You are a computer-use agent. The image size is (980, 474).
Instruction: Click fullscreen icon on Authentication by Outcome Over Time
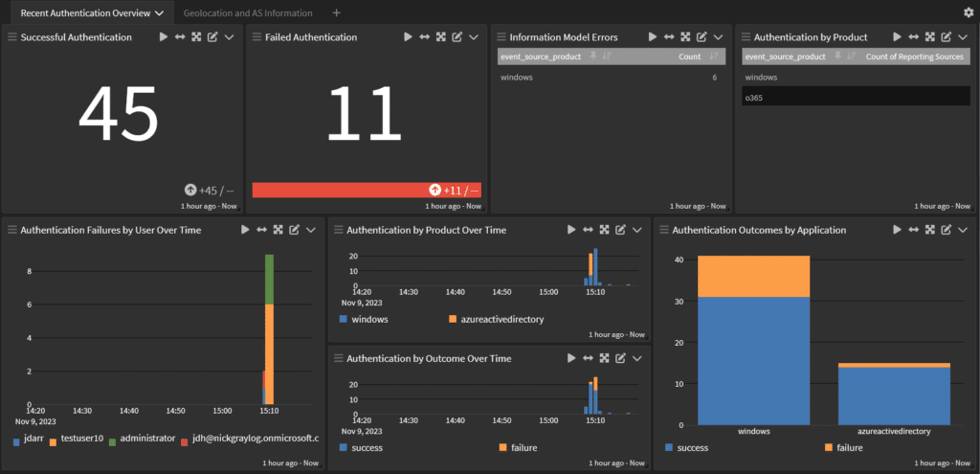[604, 358]
